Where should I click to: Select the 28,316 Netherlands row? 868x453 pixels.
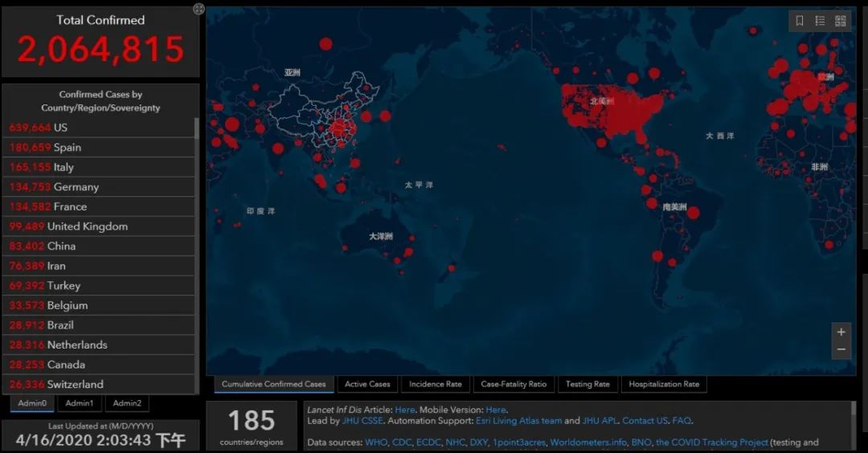click(x=99, y=345)
